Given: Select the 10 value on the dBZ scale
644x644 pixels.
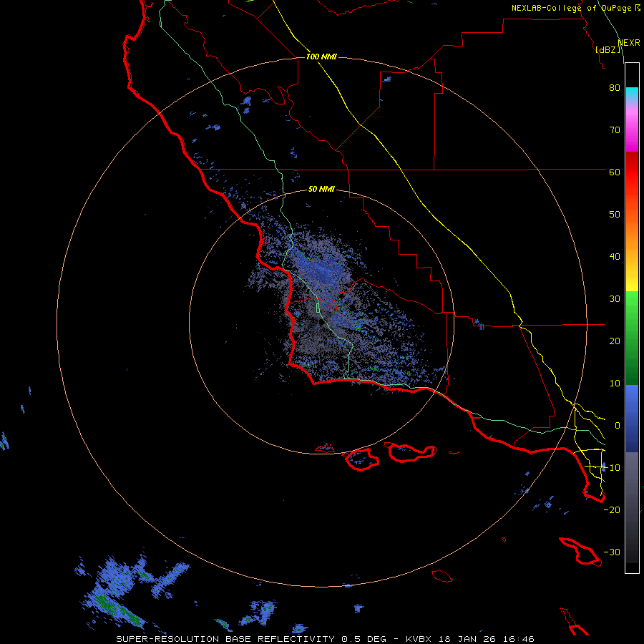Looking at the screenshot, I should pos(615,384).
